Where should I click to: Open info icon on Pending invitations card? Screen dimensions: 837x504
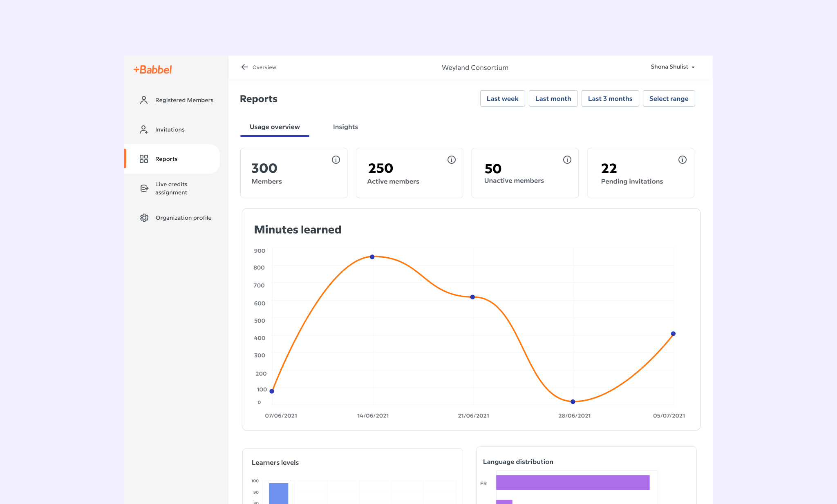pyautogui.click(x=683, y=160)
